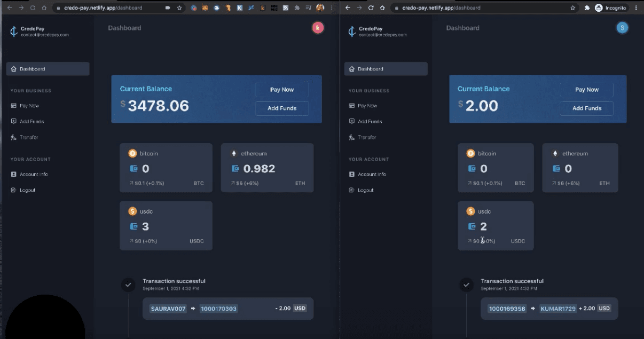
Task: Go back in the right incognito window
Action: tap(348, 8)
